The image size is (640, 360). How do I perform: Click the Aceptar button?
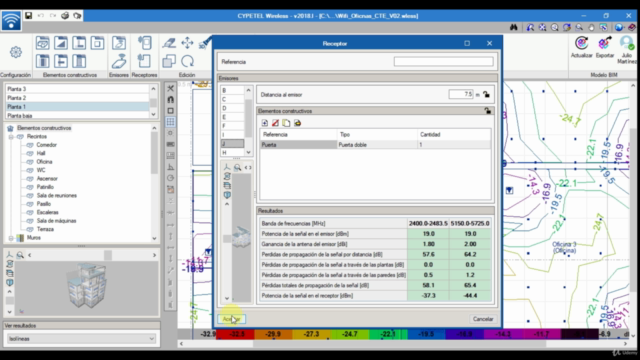[231, 319]
